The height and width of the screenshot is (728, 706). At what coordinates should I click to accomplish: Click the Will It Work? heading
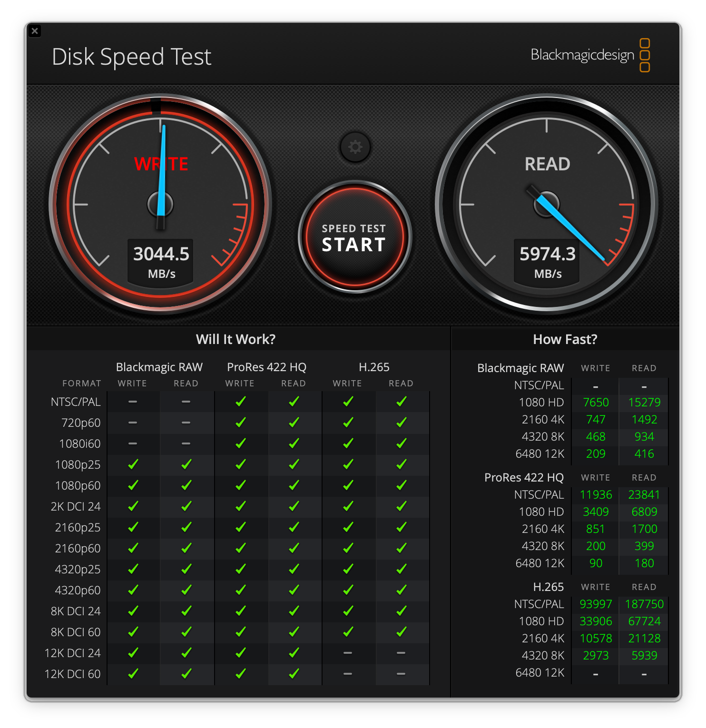[236, 339]
